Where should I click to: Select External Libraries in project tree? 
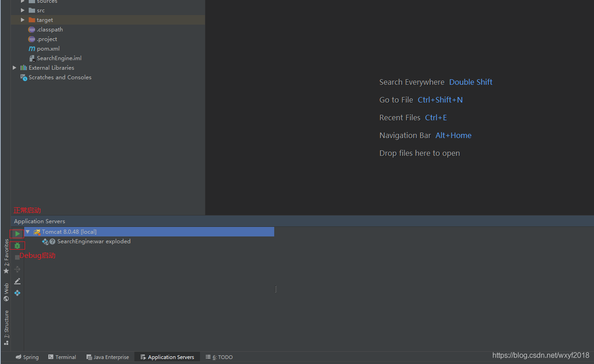pyautogui.click(x=51, y=68)
